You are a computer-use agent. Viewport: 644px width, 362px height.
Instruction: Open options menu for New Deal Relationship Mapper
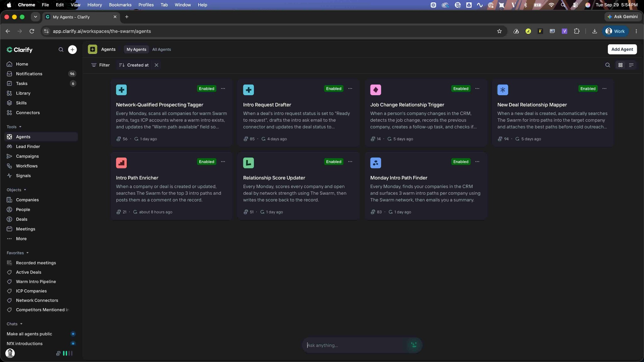click(x=604, y=89)
